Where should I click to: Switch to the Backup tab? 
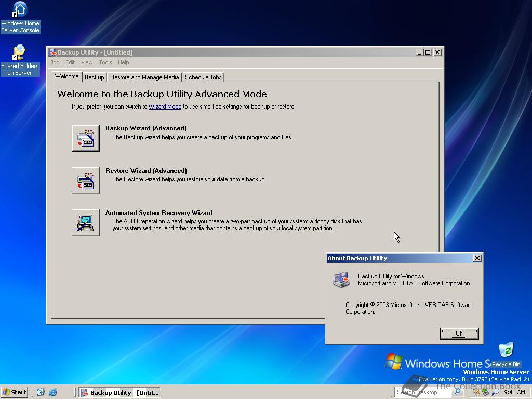[x=95, y=77]
